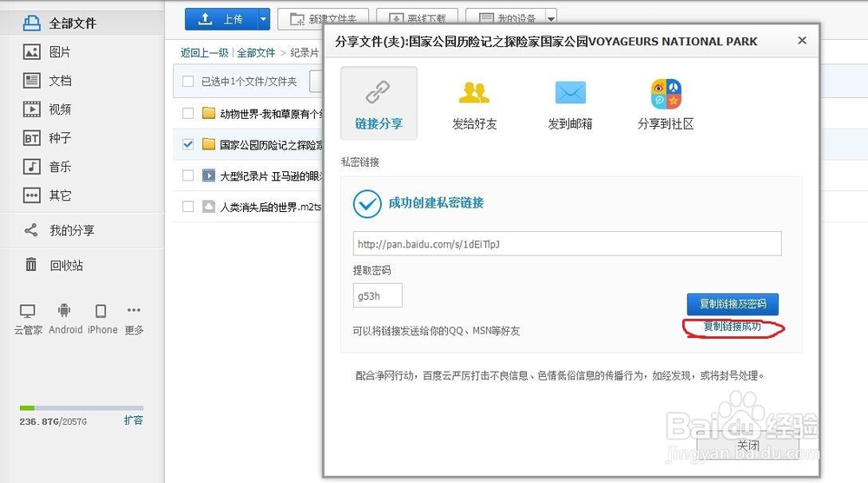The image size is (868, 483).
Task: Click the 更多 clients icon
Action: [x=134, y=310]
